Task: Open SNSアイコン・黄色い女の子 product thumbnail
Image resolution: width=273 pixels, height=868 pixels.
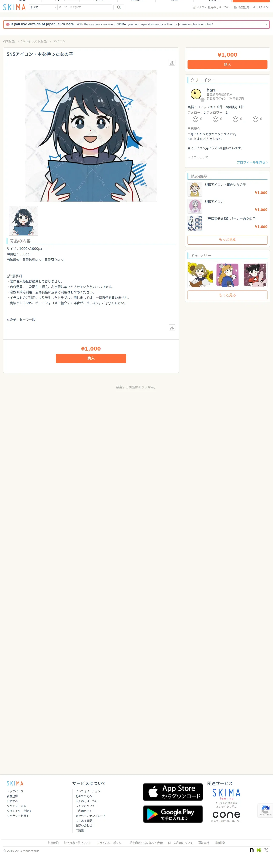Action: [195, 189]
